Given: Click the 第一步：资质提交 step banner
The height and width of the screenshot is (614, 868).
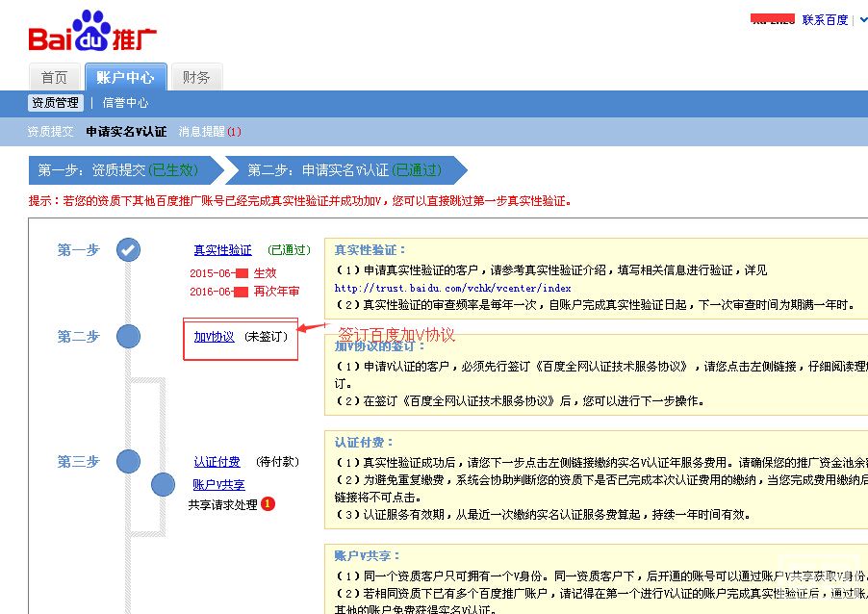Looking at the screenshot, I should point(126,170).
